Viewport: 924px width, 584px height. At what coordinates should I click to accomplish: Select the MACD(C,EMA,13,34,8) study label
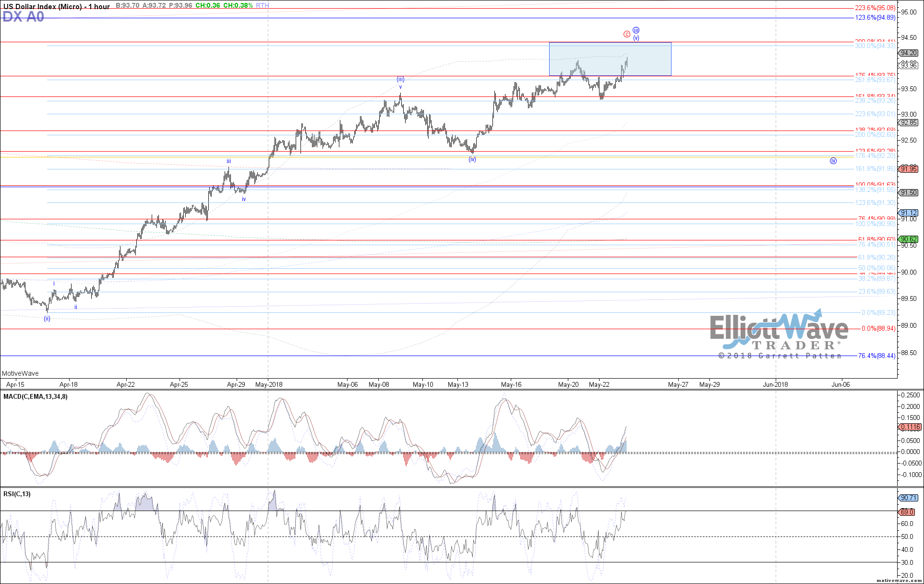pyautogui.click(x=36, y=396)
